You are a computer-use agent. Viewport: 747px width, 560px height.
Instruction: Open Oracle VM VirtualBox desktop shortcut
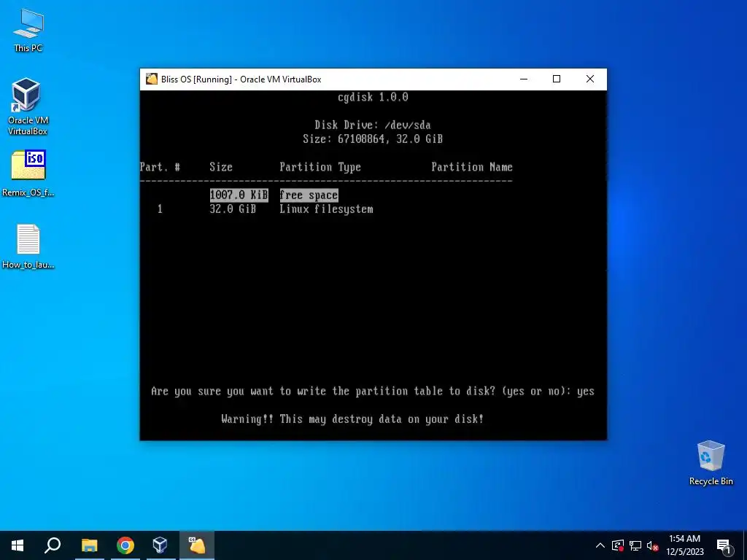28,106
